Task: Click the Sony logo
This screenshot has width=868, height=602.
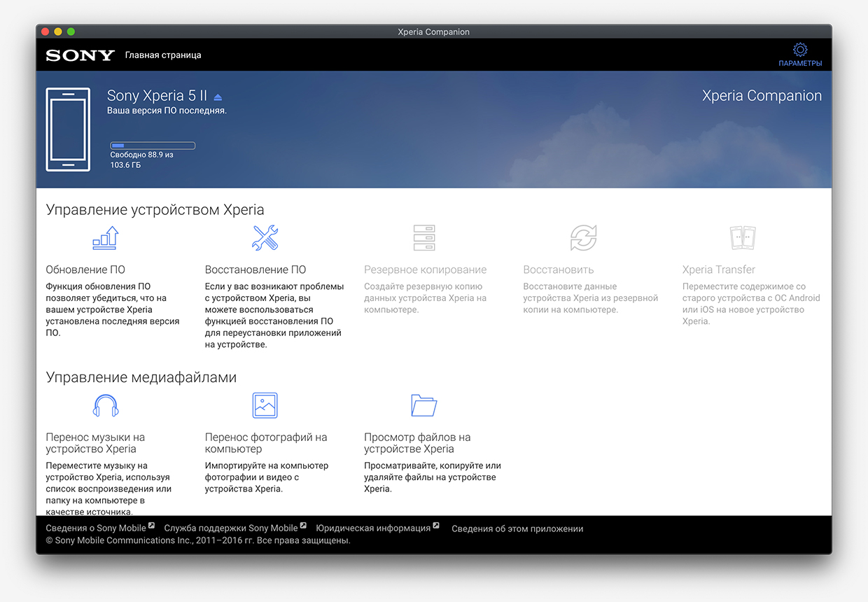Action: (x=80, y=55)
